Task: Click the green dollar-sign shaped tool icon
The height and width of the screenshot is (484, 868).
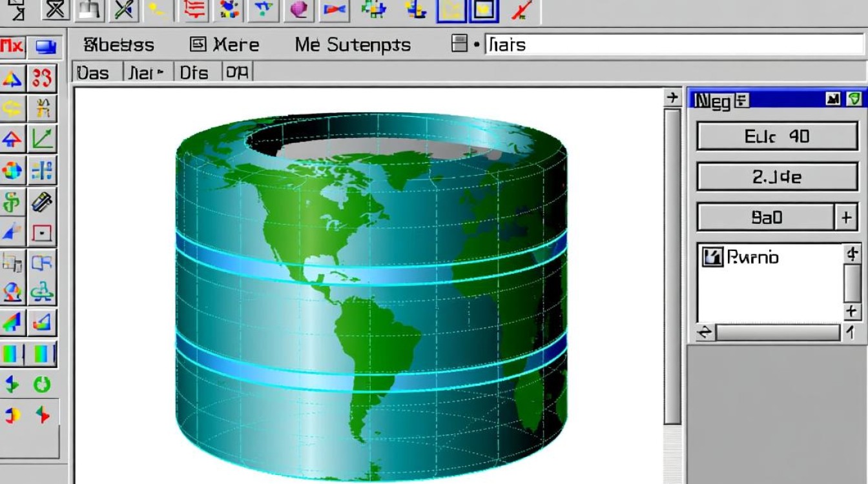Action: point(12,203)
